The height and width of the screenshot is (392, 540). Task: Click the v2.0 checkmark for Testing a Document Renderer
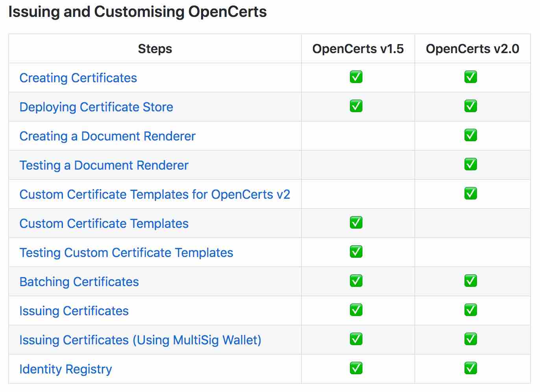(x=471, y=164)
